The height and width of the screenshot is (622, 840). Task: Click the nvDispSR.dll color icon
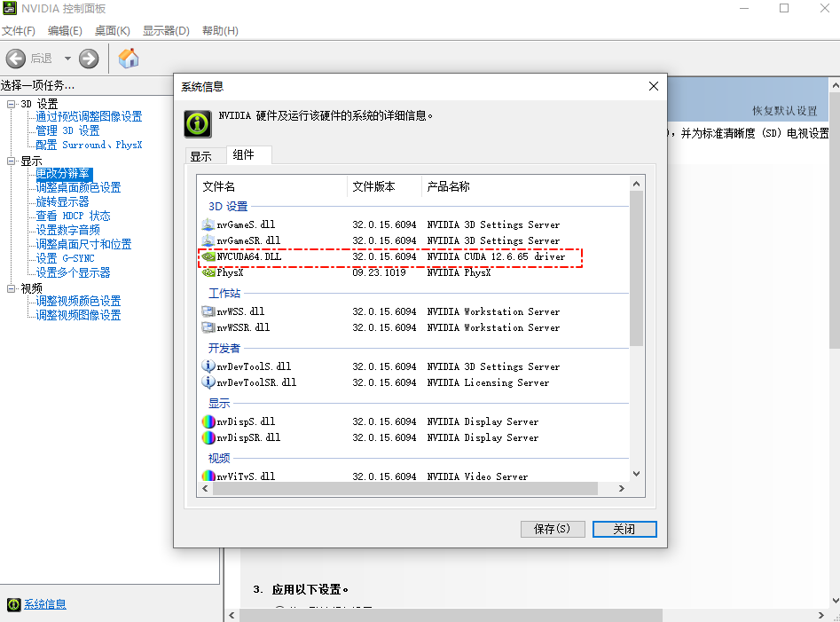[208, 437]
